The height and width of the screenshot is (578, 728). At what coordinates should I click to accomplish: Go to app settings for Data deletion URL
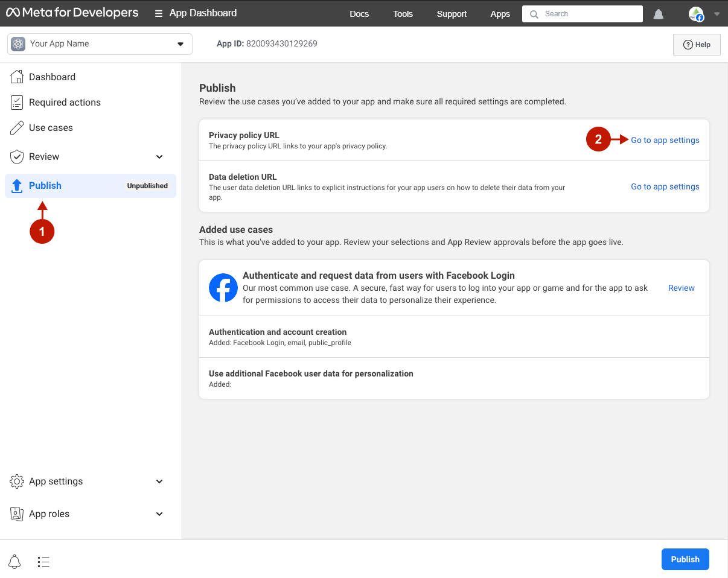click(x=665, y=186)
